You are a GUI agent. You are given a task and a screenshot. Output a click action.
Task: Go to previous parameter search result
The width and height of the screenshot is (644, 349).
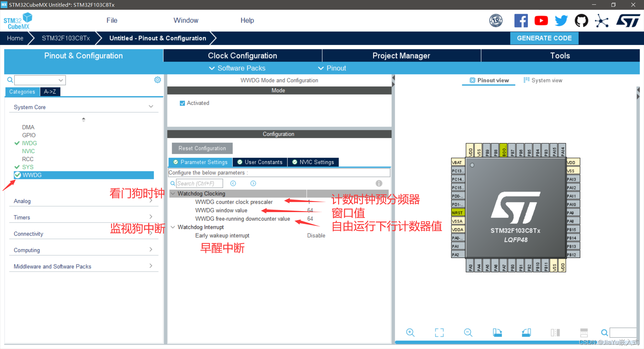pos(233,183)
